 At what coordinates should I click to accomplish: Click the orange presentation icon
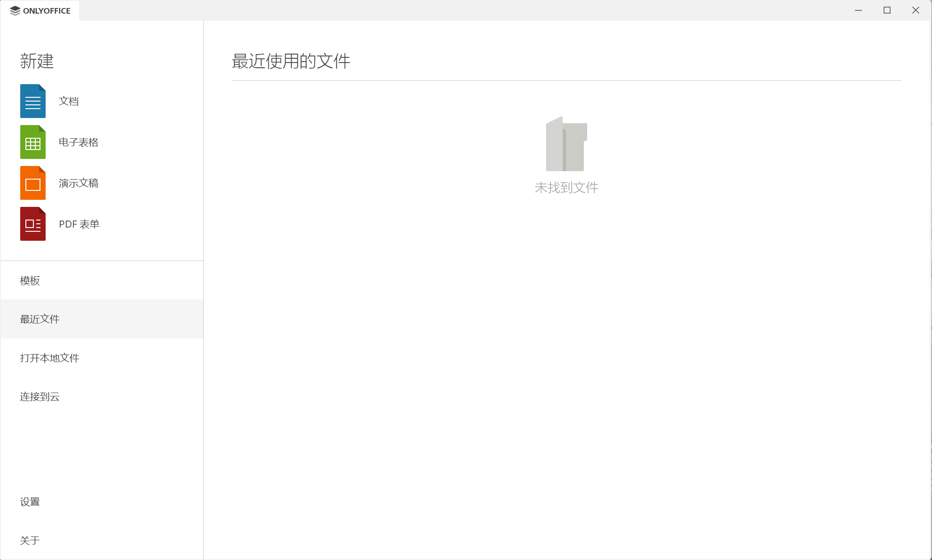coord(32,183)
